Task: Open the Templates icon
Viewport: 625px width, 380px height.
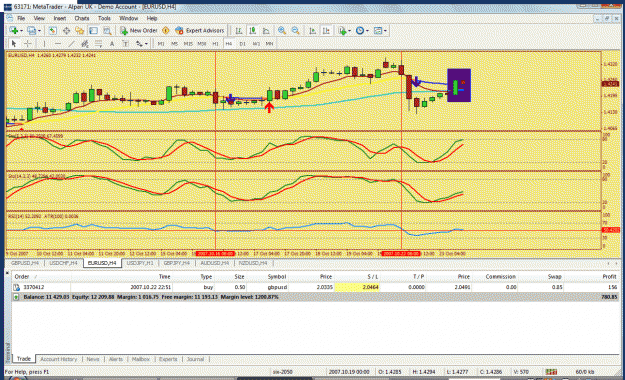Action: [x=378, y=30]
